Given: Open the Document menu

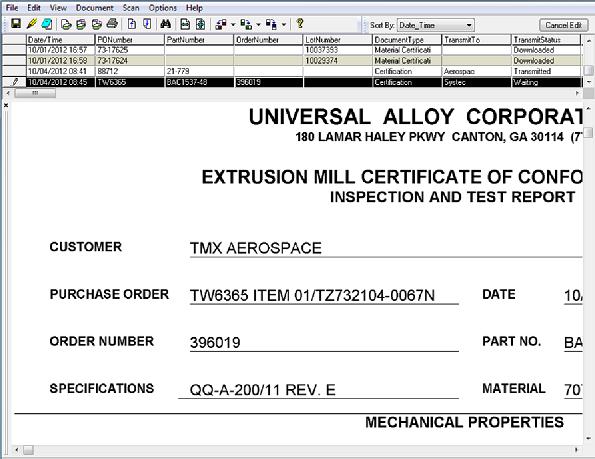Looking at the screenshot, I should click(x=94, y=8).
